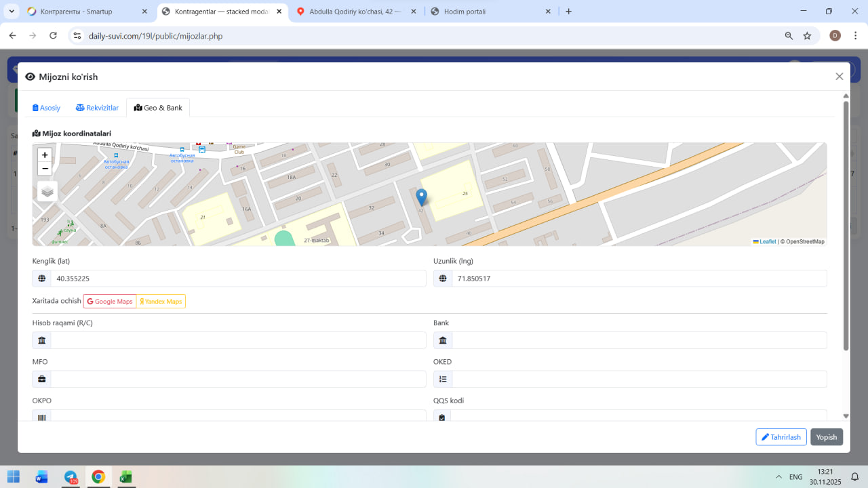Bookmark this page with star icon
This screenshot has width=868, height=488.
pyautogui.click(x=807, y=36)
